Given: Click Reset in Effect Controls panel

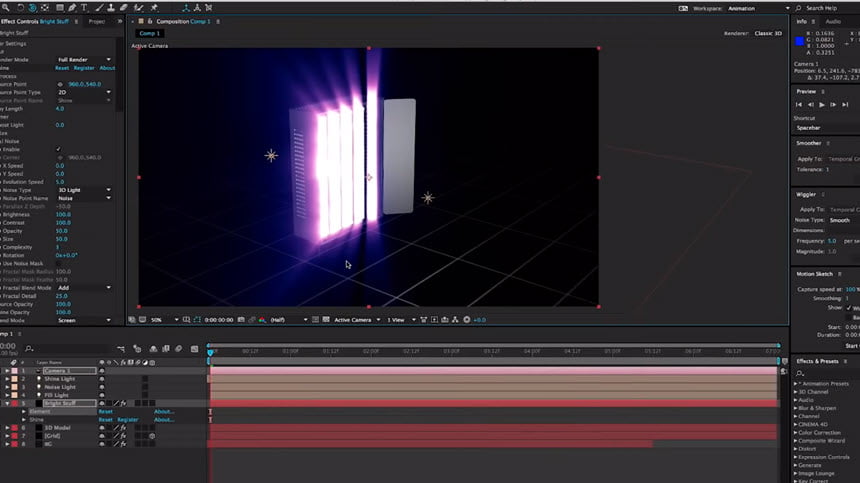Looking at the screenshot, I should click(x=61, y=68).
